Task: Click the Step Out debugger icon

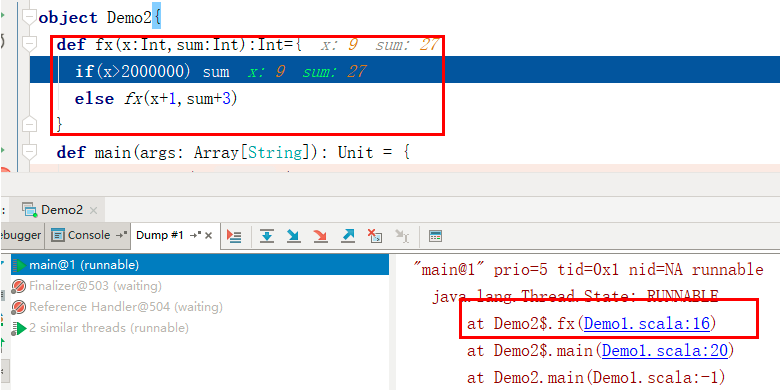Action: tap(347, 236)
